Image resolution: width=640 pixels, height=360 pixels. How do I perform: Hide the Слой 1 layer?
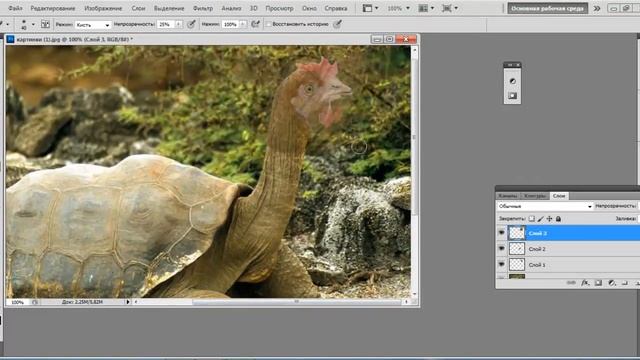click(502, 264)
